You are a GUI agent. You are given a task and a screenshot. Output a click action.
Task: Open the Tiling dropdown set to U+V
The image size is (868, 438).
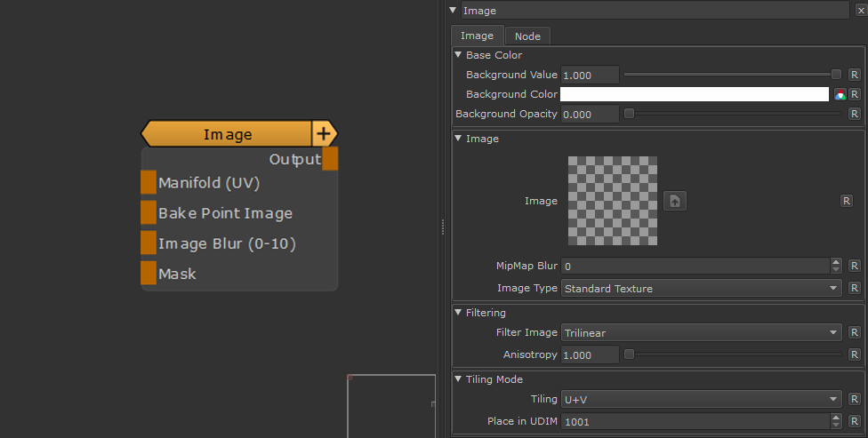coord(701,400)
